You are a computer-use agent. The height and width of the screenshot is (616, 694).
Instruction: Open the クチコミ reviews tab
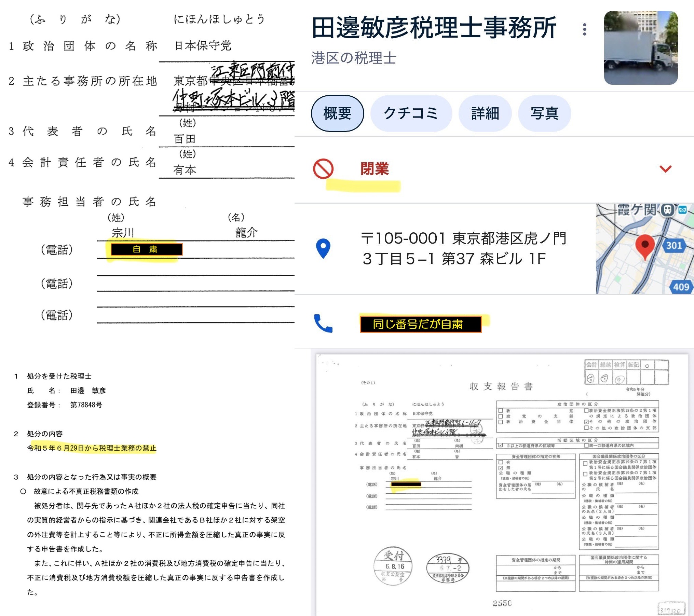click(x=411, y=113)
